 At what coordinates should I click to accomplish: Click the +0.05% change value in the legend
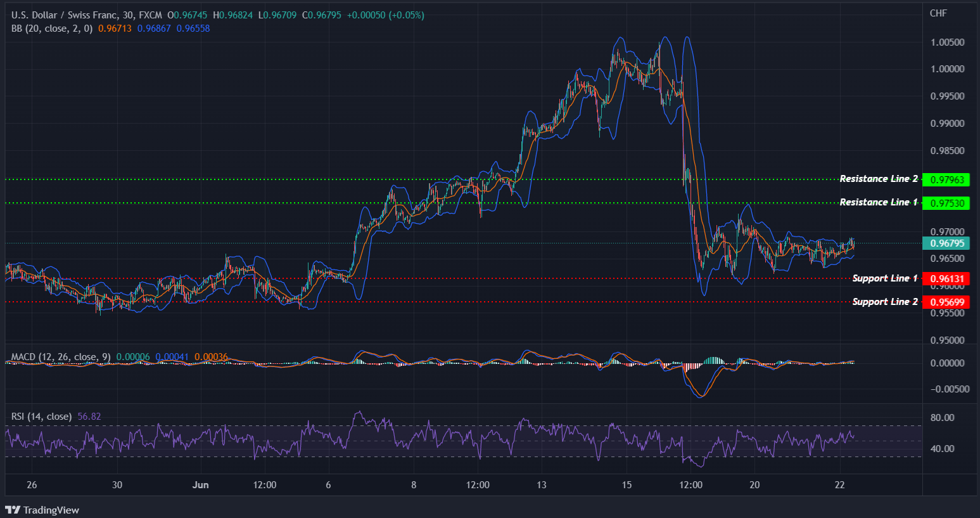pos(406,14)
